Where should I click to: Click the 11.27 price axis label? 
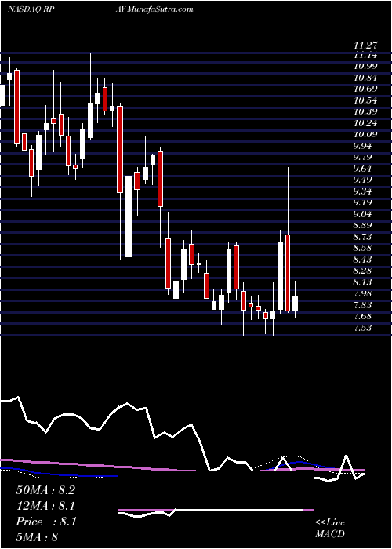[365, 45]
